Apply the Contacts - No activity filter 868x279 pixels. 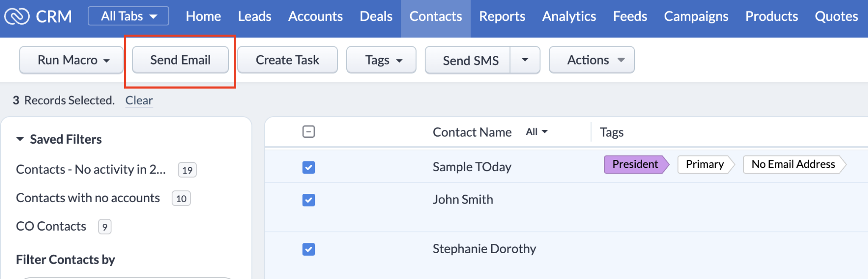[91, 170]
